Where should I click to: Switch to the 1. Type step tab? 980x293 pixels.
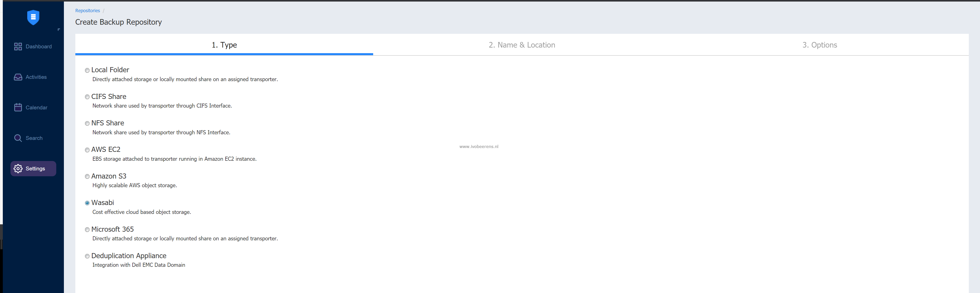coord(224,45)
